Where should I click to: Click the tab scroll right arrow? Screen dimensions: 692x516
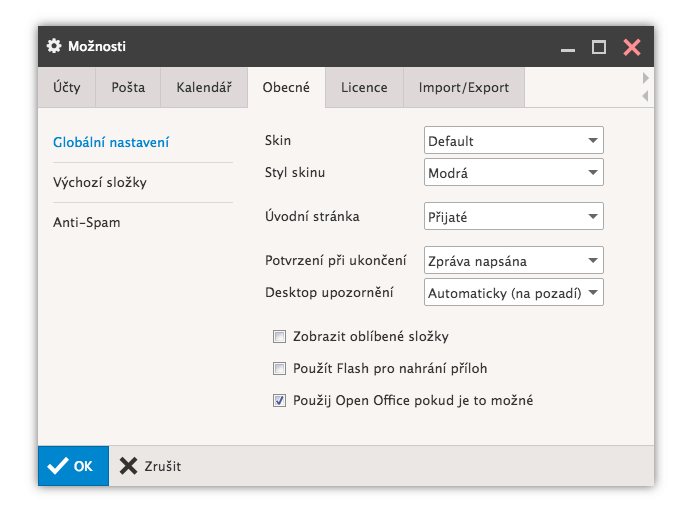coord(645,78)
